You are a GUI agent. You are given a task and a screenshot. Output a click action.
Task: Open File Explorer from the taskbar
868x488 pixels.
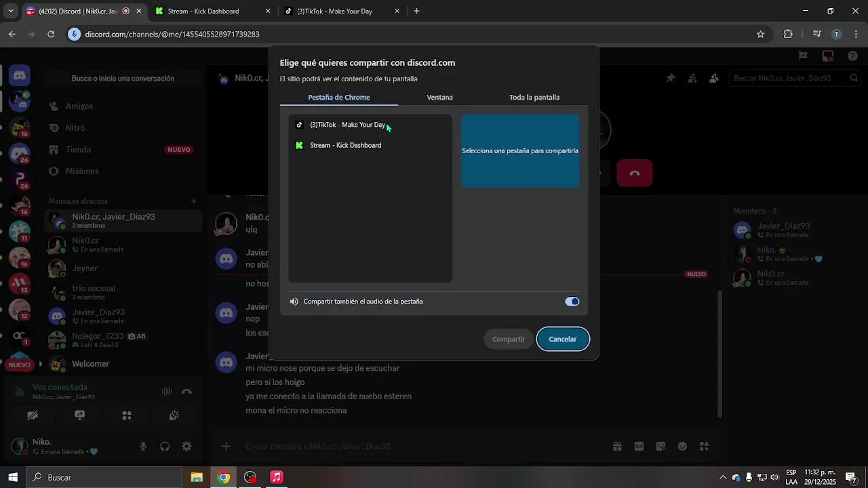197,477
